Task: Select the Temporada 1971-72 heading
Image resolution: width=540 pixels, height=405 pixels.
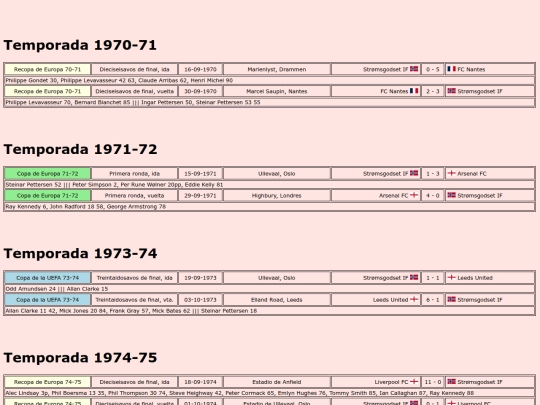Action: pos(80,149)
